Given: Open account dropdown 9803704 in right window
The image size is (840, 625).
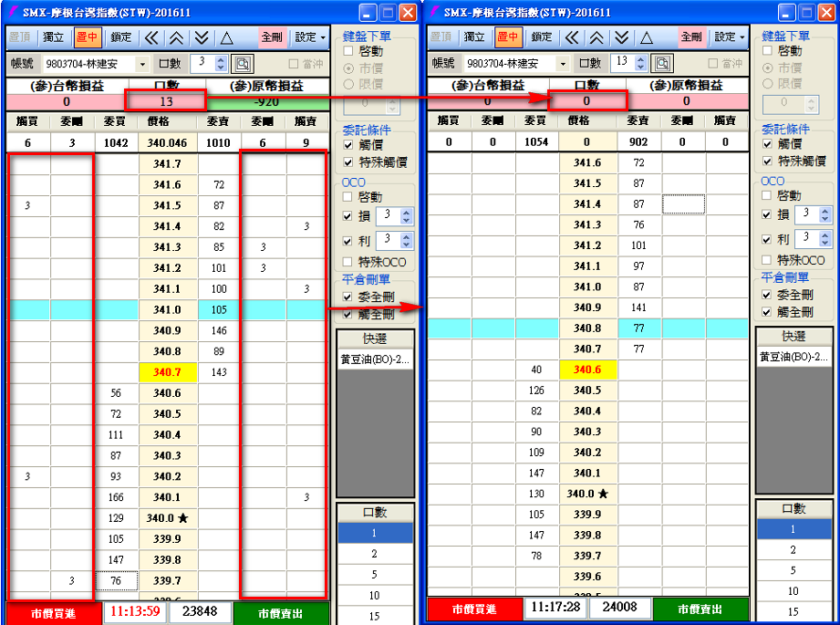Looking at the screenshot, I should tap(563, 64).
